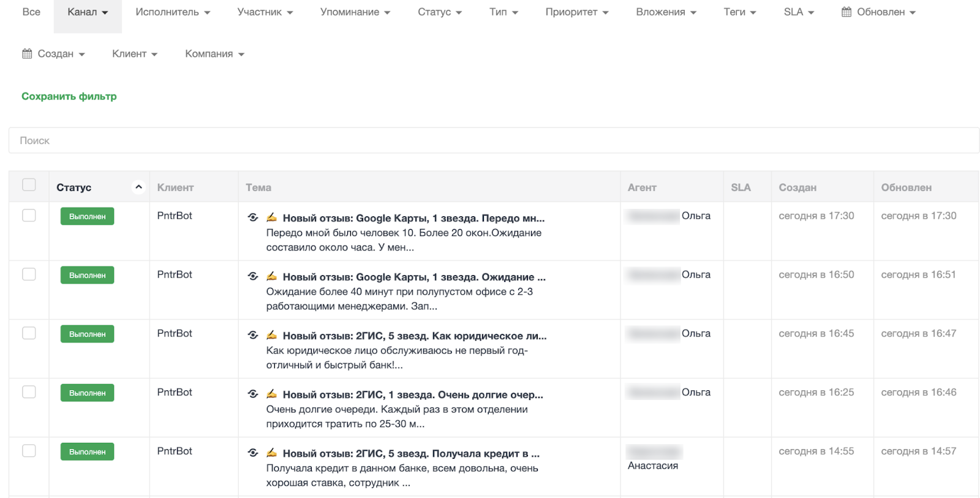Select checkbox for ticket created at 14:55

tap(29, 450)
